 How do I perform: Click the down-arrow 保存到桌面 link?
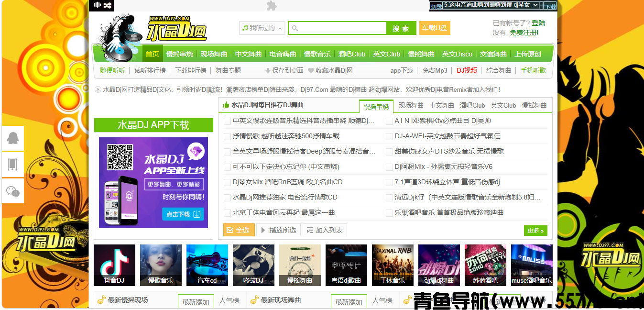[x=284, y=70]
